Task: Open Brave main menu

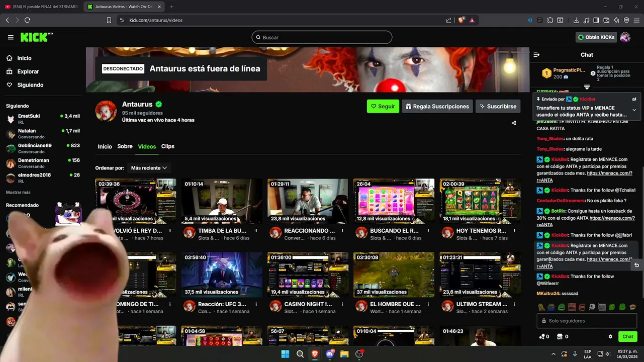Action: tap(636, 20)
